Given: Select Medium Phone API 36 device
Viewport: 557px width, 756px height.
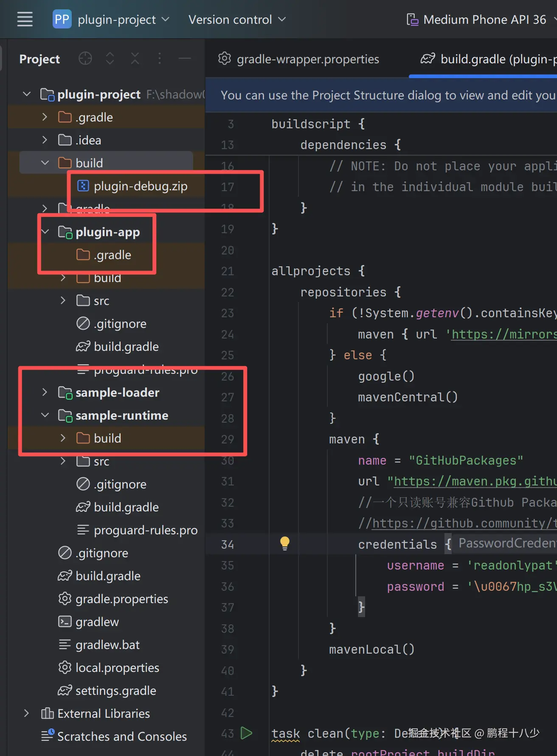Looking at the screenshot, I should (x=484, y=20).
